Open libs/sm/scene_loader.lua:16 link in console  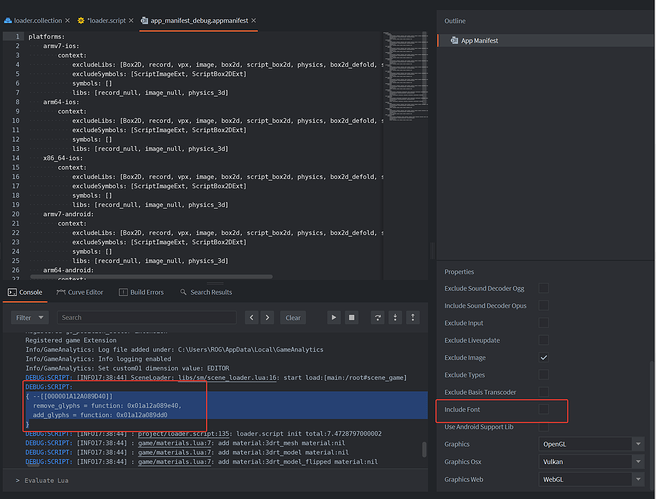point(228,378)
